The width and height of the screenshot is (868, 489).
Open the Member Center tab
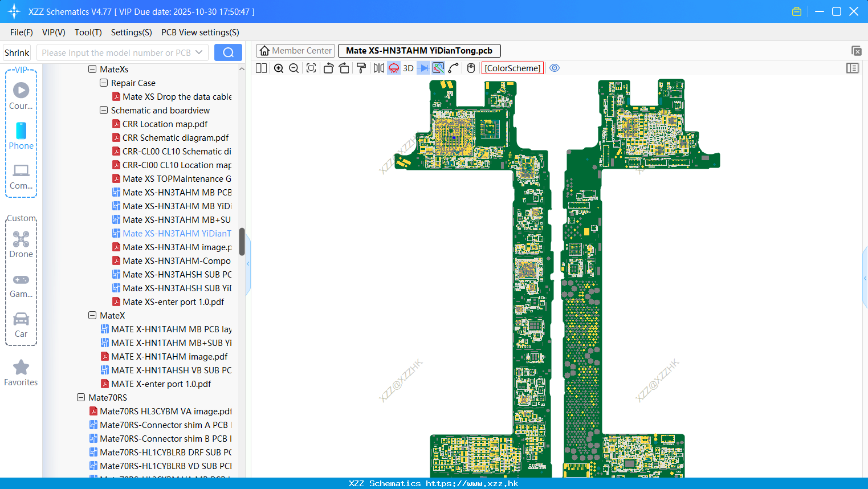(296, 51)
